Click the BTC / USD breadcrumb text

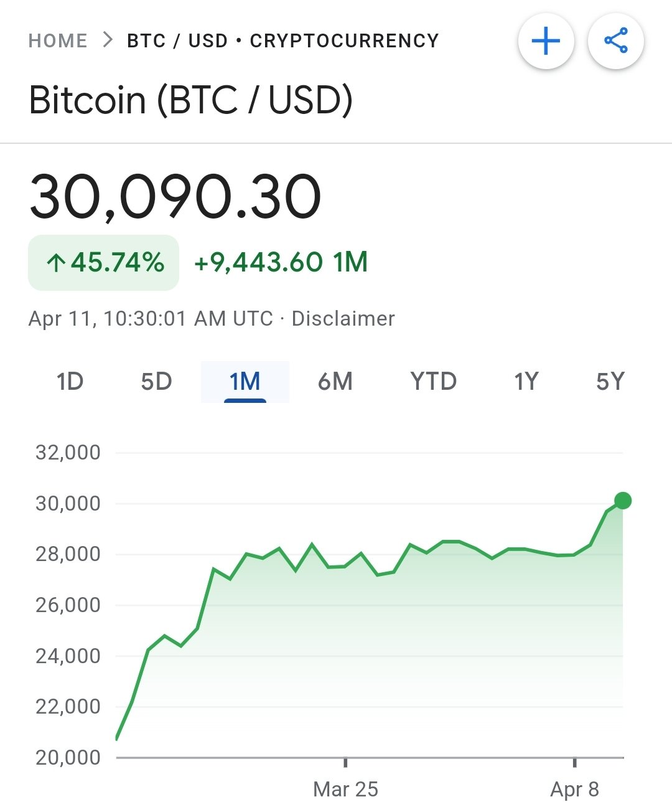click(177, 41)
